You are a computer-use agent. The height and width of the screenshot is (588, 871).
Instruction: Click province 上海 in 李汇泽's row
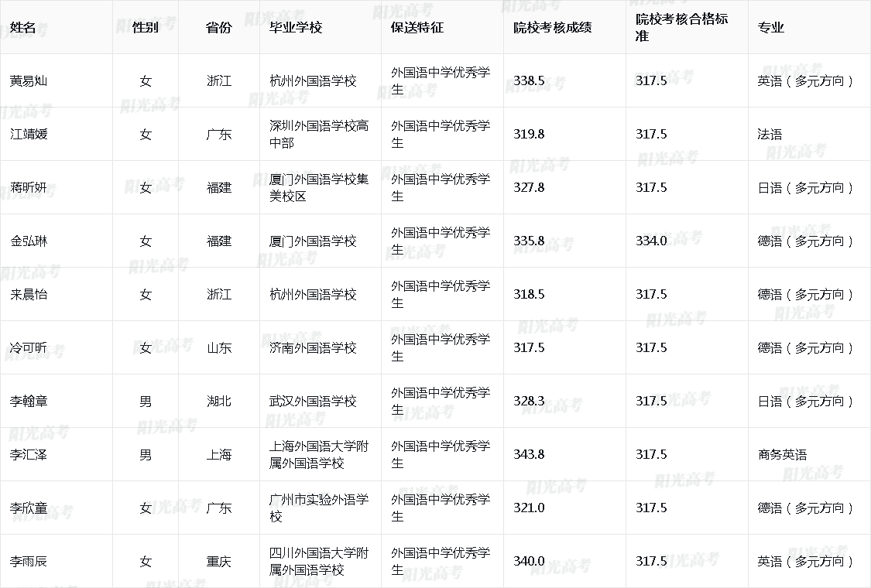pos(219,455)
